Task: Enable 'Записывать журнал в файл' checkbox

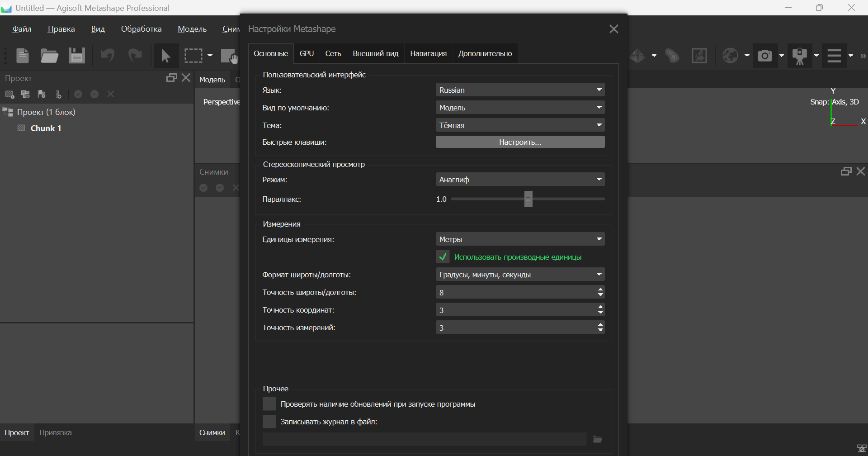Action: pos(269,422)
